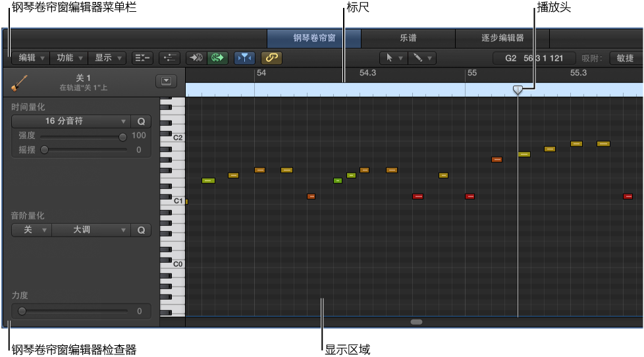644x357 pixels.
Task: Switch to the 逐步编辑器 tab
Action: pos(502,38)
